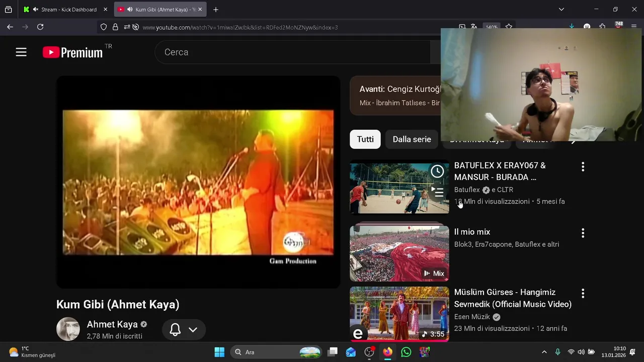
Task: Open the YouTube hamburger guide menu
Action: click(x=21, y=52)
